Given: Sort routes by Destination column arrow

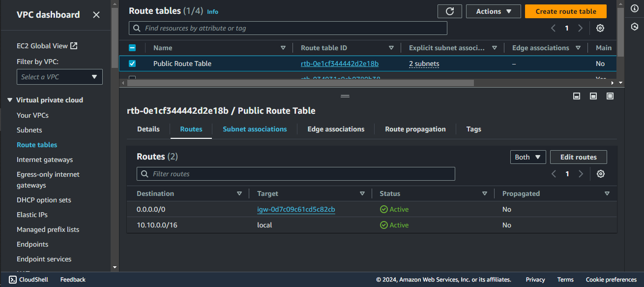Looking at the screenshot, I should 239,193.
